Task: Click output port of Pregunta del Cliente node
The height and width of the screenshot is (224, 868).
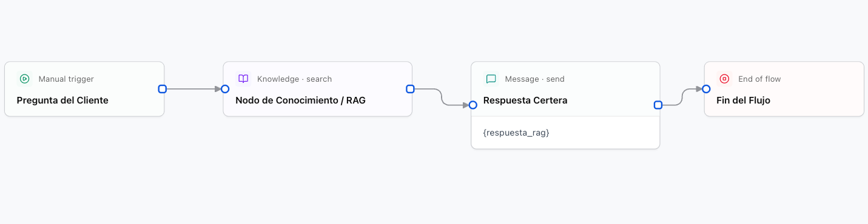Action: point(162,89)
